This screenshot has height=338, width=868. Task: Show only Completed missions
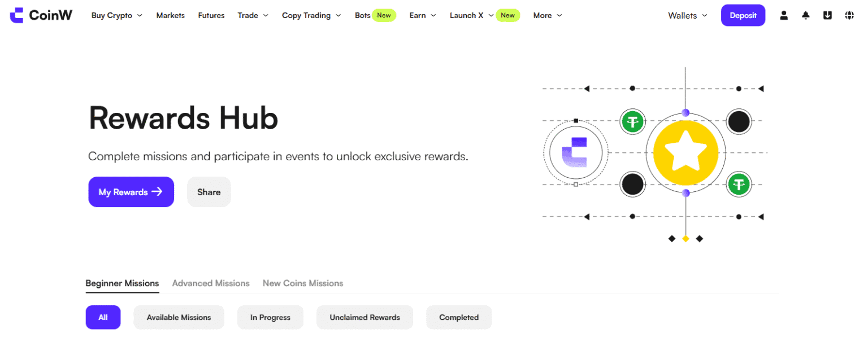click(x=458, y=317)
